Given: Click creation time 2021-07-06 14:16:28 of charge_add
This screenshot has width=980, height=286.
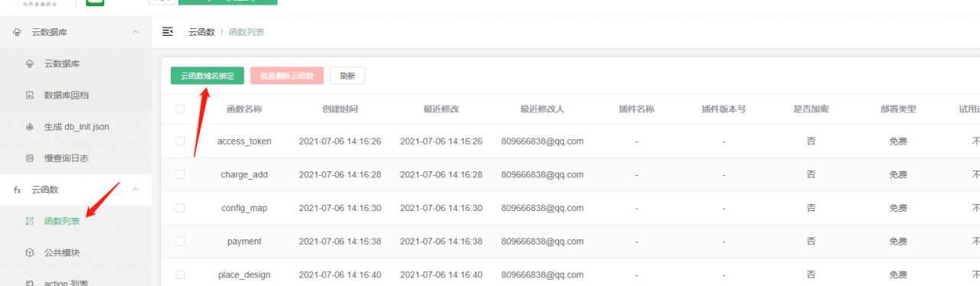Looking at the screenshot, I should tap(340, 174).
